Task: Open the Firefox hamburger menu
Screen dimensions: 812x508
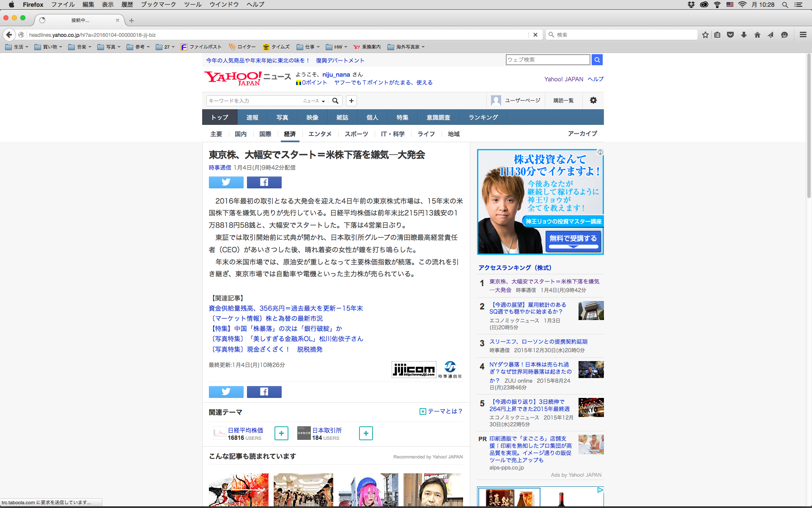Action: [803, 35]
